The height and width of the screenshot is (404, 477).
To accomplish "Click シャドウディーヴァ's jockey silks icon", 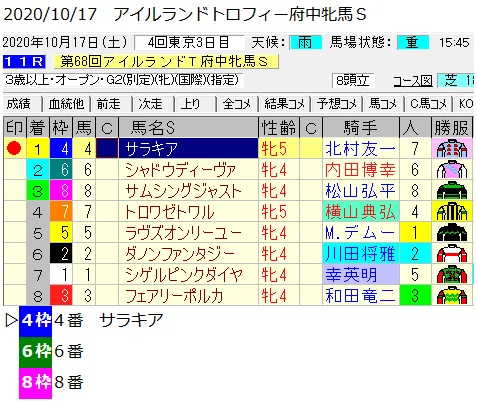I will (452, 169).
